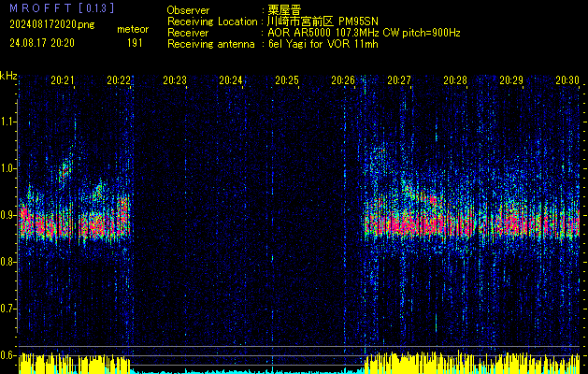Select the 20:24 time label
The image size is (588, 374).
pyautogui.click(x=231, y=81)
